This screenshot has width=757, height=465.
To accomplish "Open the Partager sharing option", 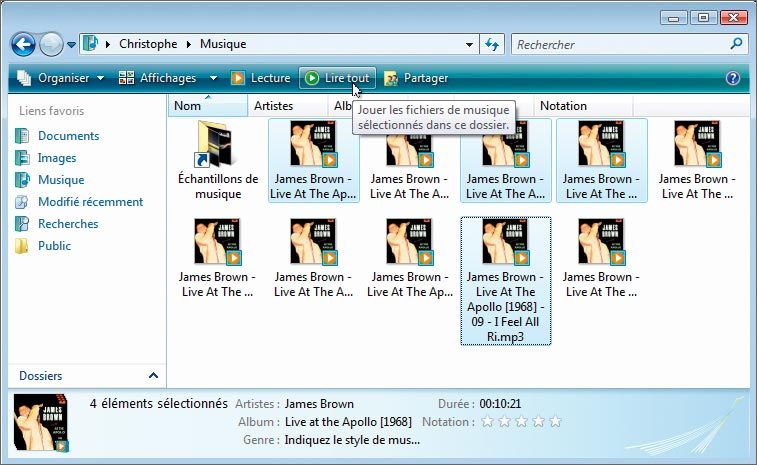I will (416, 78).
